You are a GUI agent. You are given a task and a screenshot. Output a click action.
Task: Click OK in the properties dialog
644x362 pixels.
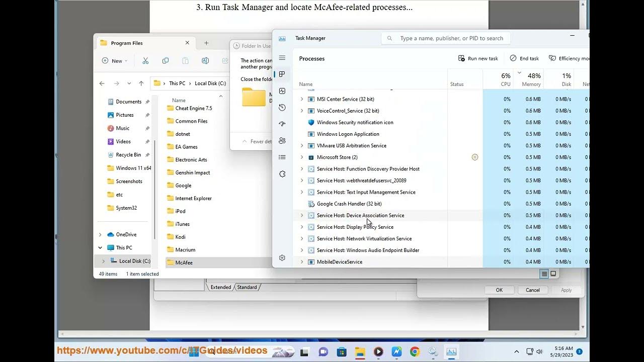tap(499, 290)
